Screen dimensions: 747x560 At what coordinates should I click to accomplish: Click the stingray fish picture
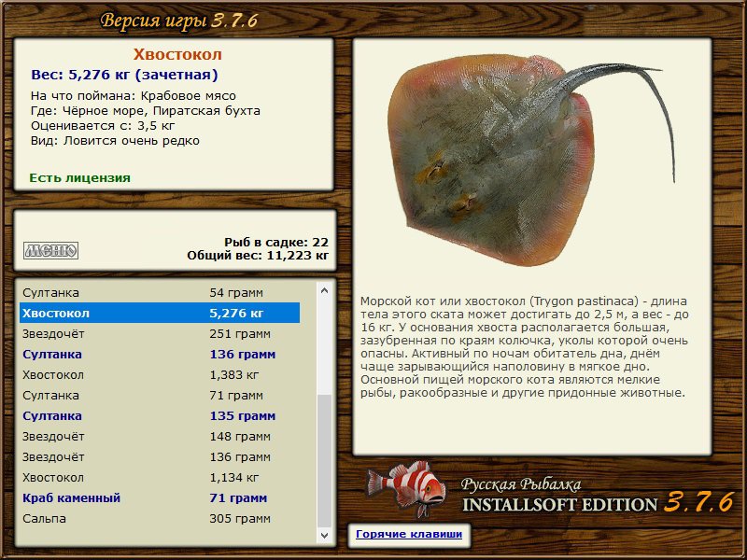pos(531,160)
